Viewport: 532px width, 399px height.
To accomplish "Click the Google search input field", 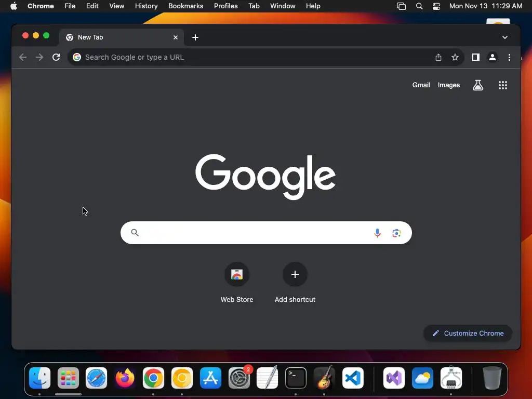I will (266, 233).
